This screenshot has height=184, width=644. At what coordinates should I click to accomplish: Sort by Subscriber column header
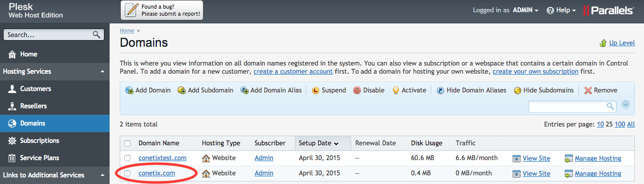(x=270, y=143)
